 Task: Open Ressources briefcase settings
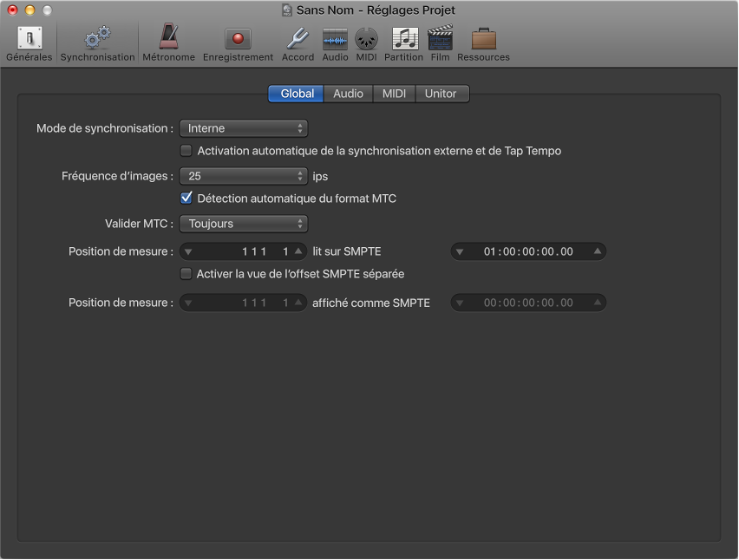coord(483,42)
